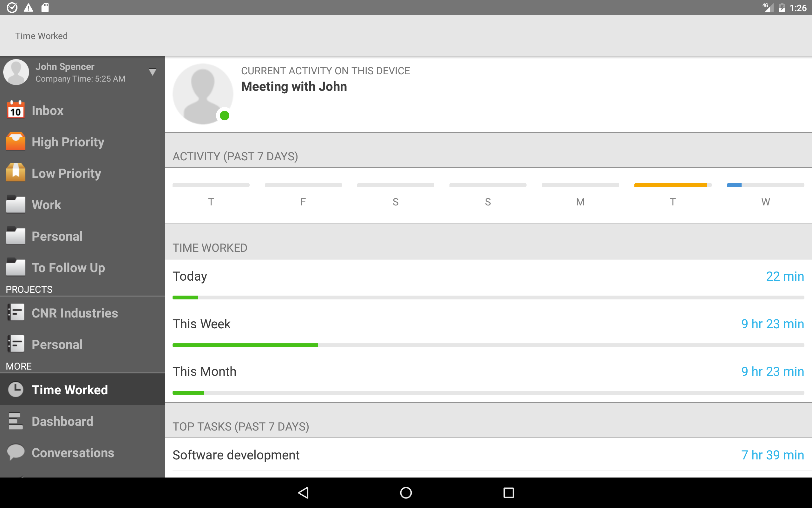Open Conversations from the sidebar
This screenshot has height=508, width=812.
pyautogui.click(x=82, y=452)
